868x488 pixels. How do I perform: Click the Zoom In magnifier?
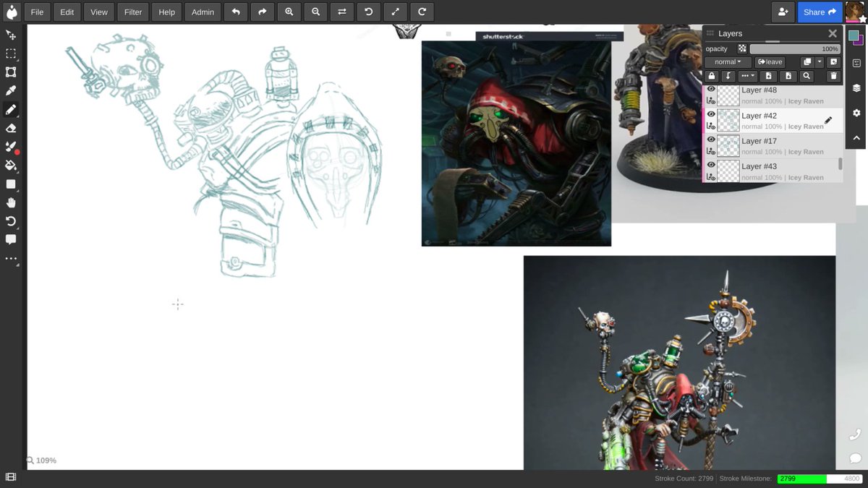[289, 12]
